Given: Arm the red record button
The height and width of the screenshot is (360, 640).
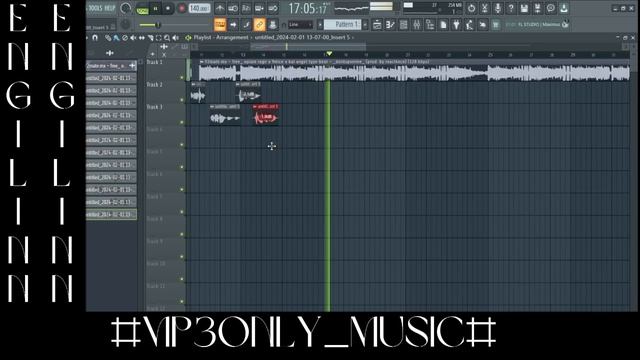Looking at the screenshot, I should (x=182, y=9).
